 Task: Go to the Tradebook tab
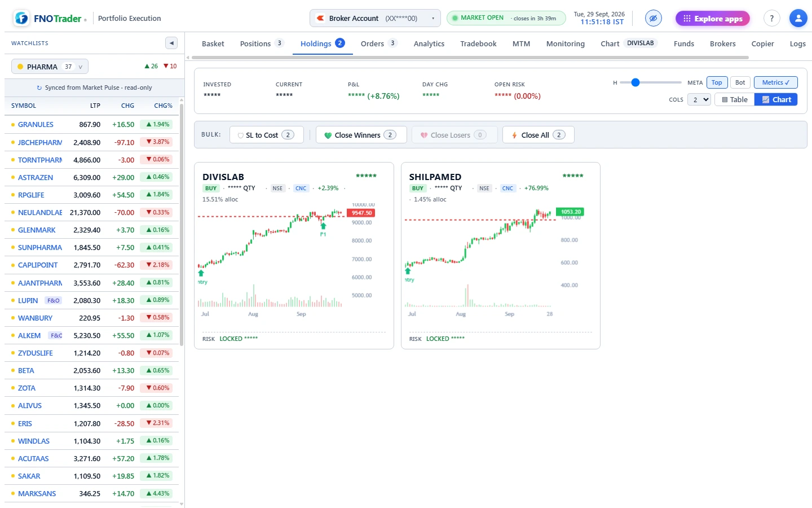point(478,43)
